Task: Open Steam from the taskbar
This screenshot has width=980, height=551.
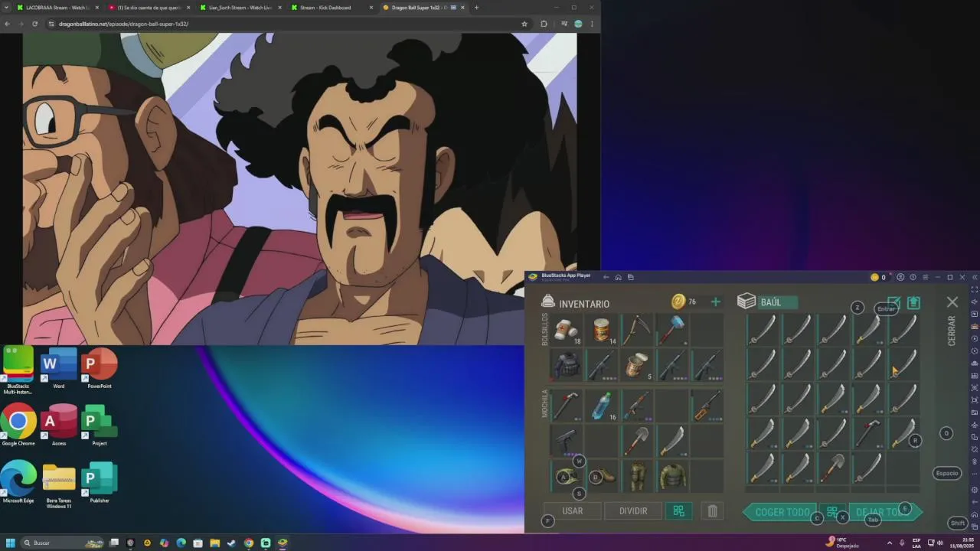Action: [232, 543]
